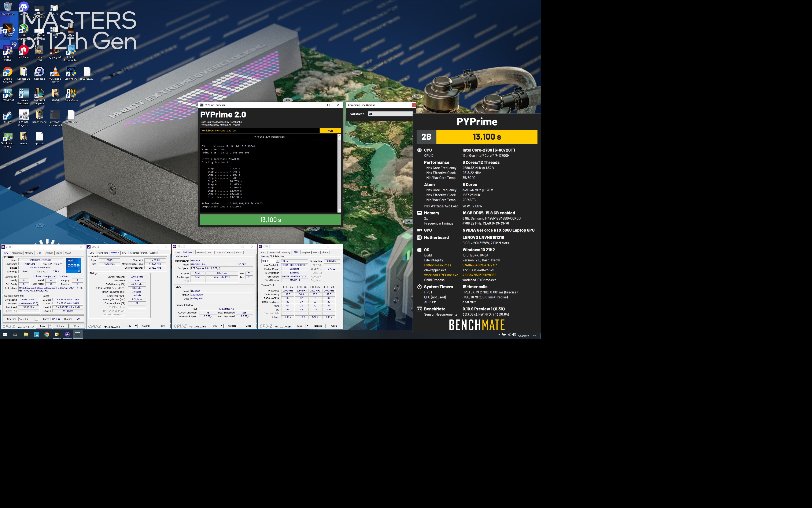Expand Tools arrow in Mainboard CPU-Z window
Screen dimensions: 812x508
222,326
